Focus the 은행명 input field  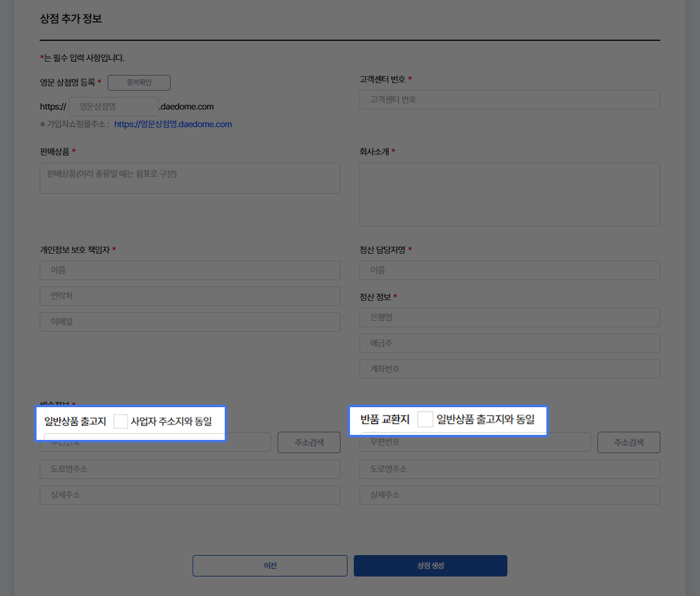click(509, 317)
